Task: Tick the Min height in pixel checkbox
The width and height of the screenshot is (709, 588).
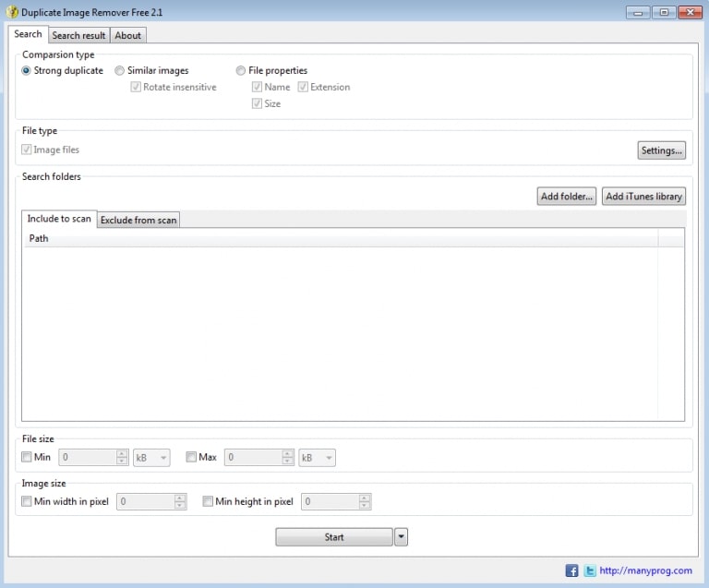Action: coord(208,501)
